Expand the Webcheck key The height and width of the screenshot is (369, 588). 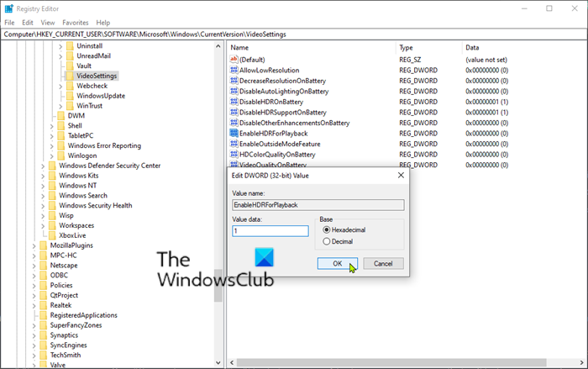click(x=60, y=87)
